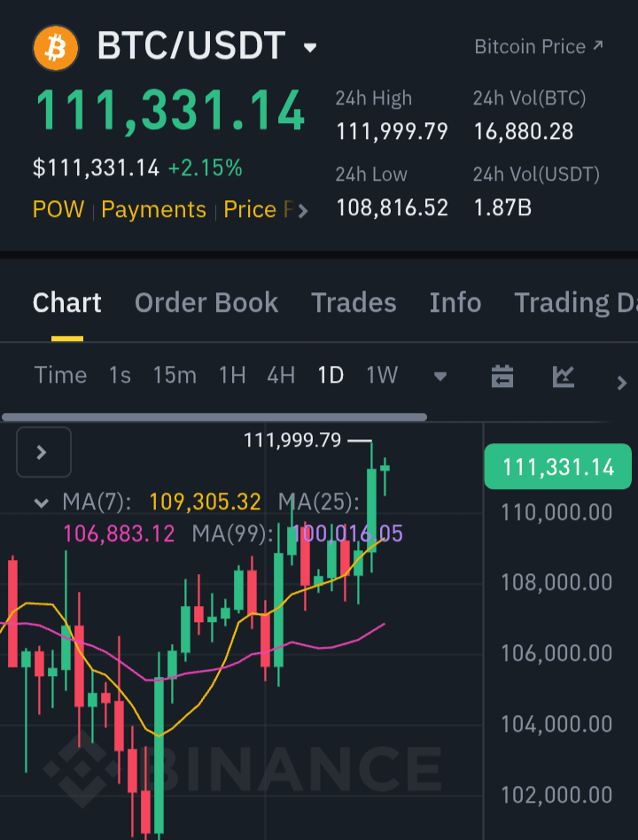Select the 15m interval
Viewport: 638px width, 840px height.
(175, 375)
